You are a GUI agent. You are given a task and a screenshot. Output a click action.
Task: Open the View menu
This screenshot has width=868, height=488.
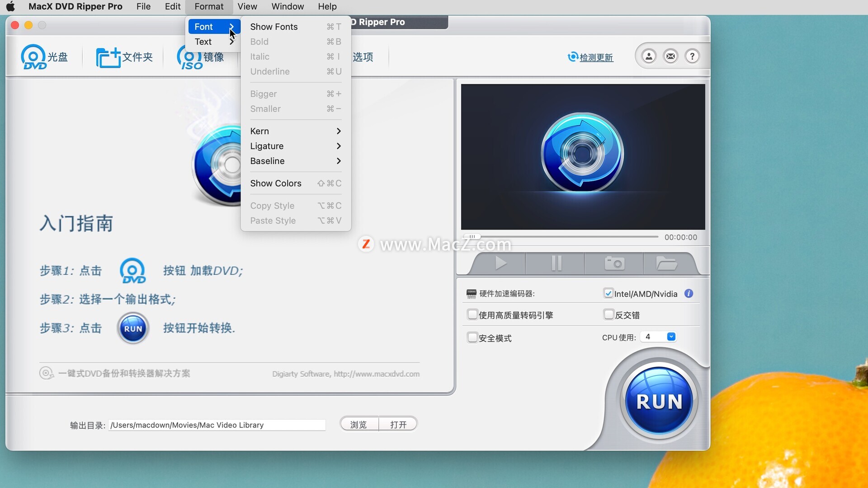coord(247,6)
